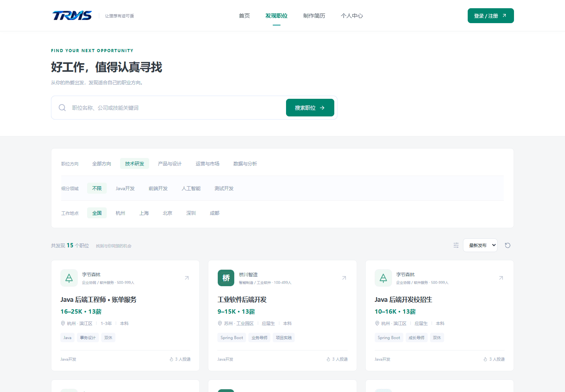Click the search magnifier icon
Screen dimensions: 565x392
click(x=62, y=107)
